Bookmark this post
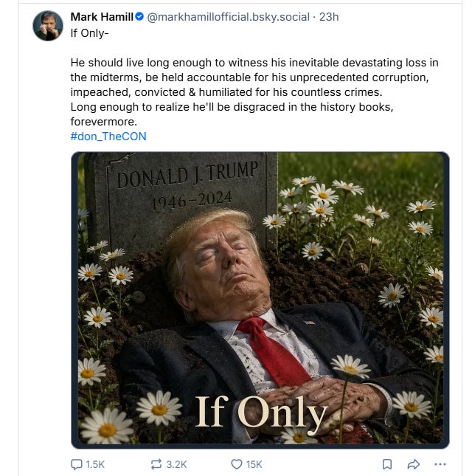Image resolution: width=472 pixels, height=476 pixels. coord(386,464)
